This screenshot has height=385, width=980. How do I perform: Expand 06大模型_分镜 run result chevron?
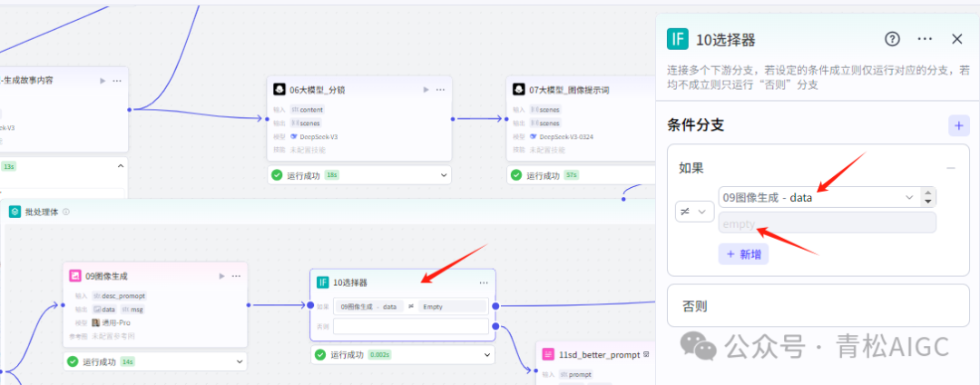(x=444, y=175)
